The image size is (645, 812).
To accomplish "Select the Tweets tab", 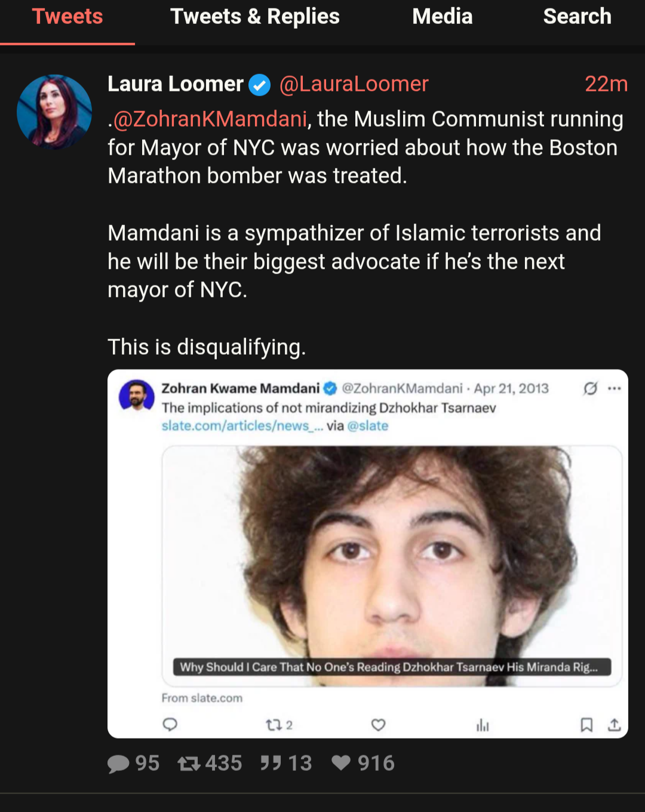I will (x=67, y=17).
